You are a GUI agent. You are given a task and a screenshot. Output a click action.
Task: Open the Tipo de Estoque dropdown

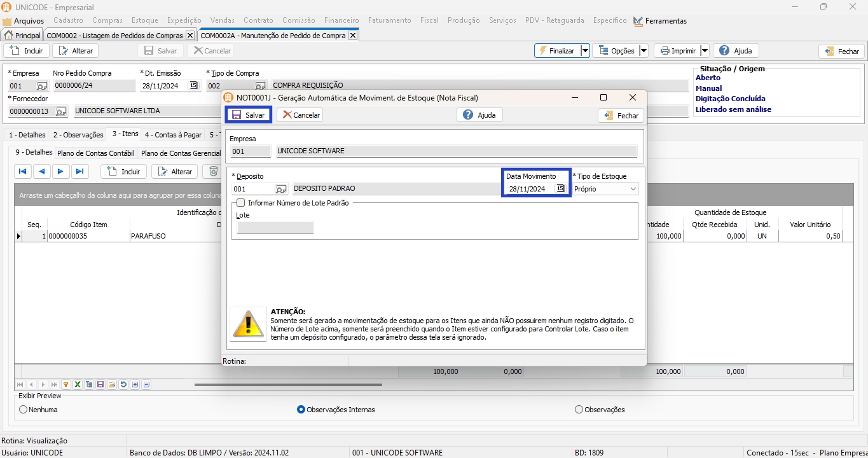pyautogui.click(x=633, y=189)
